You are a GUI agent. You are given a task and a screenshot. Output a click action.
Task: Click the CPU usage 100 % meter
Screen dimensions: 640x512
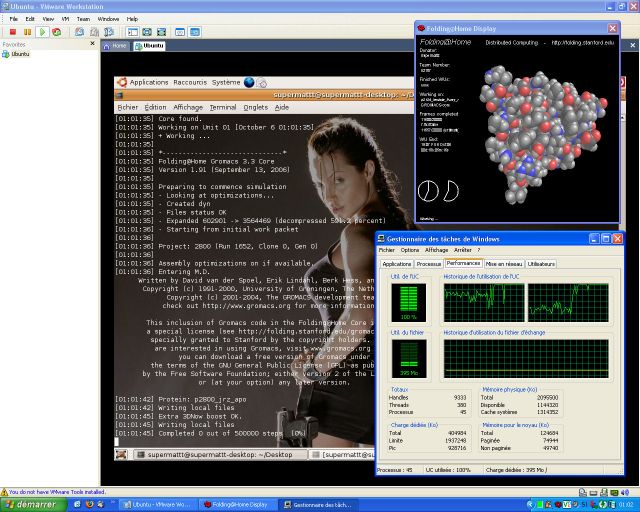pyautogui.click(x=409, y=303)
